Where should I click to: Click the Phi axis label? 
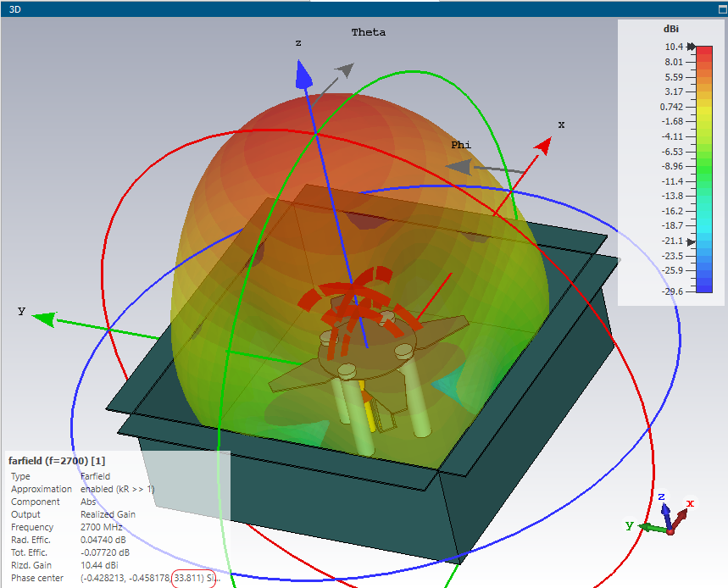(x=461, y=145)
